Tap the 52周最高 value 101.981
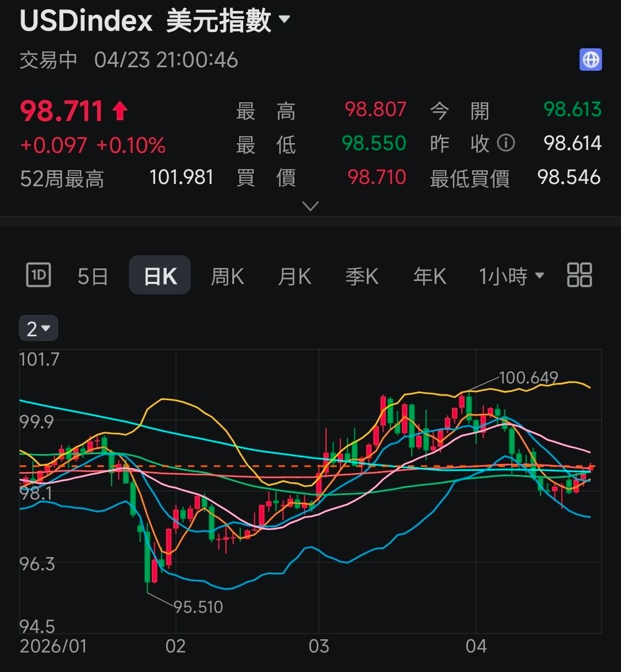 [181, 177]
